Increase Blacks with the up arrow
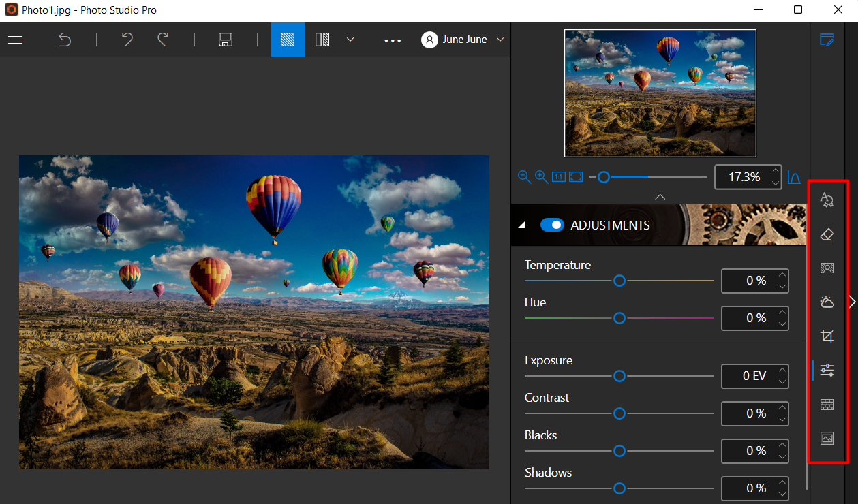The height and width of the screenshot is (504, 858). coord(782,445)
